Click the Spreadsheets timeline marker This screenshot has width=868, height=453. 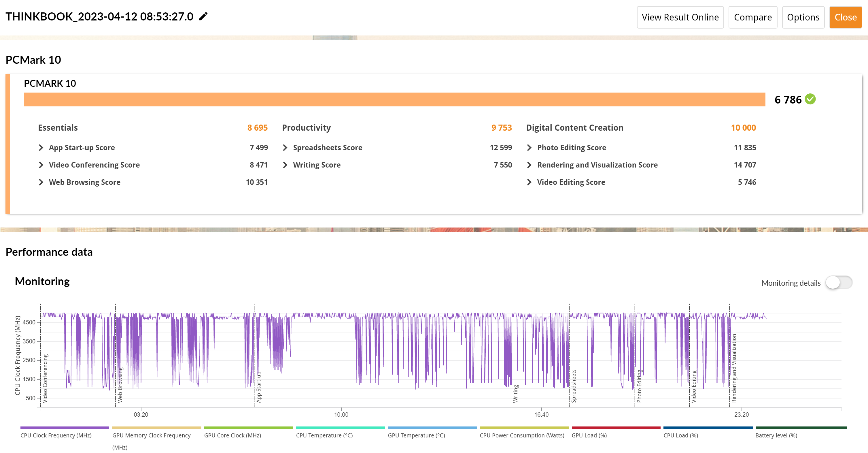pos(574,386)
